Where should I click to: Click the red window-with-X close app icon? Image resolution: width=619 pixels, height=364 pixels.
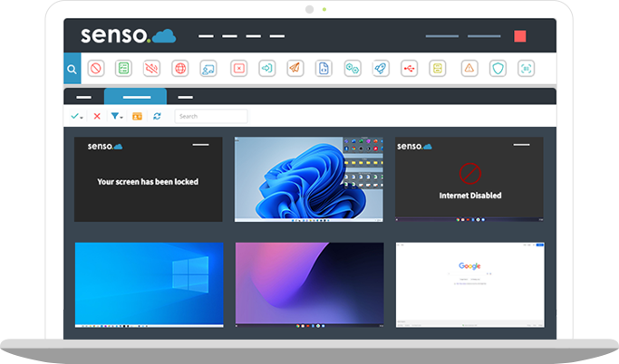coord(239,68)
